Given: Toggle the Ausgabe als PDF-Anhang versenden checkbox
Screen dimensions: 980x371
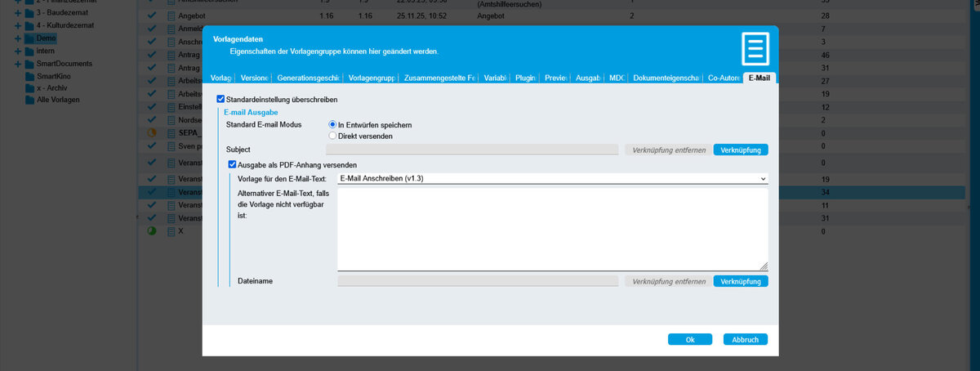Looking at the screenshot, I should [233, 164].
